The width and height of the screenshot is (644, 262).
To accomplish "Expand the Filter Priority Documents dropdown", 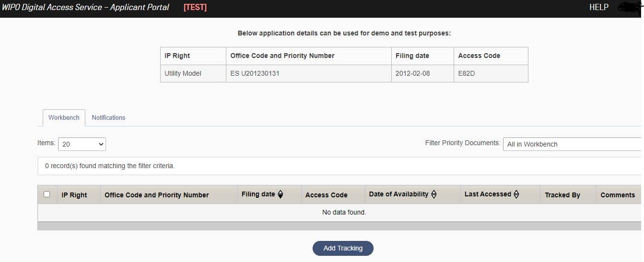I will pyautogui.click(x=573, y=144).
